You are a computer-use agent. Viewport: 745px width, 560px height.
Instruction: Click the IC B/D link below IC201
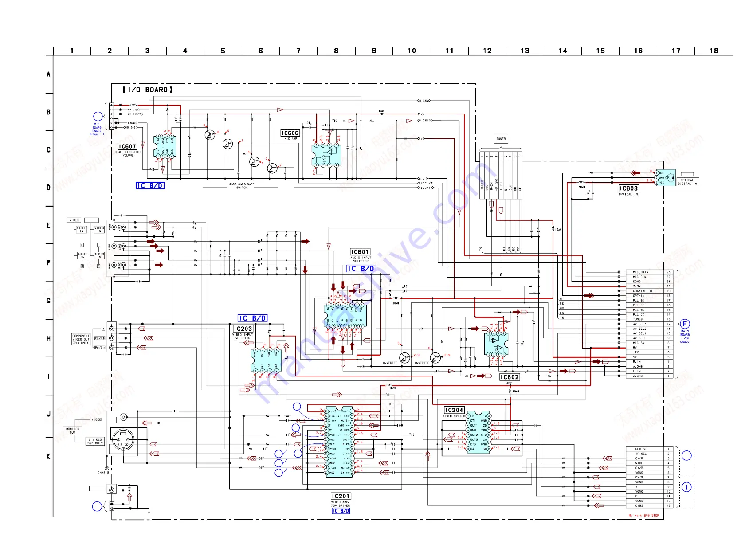[x=341, y=511]
